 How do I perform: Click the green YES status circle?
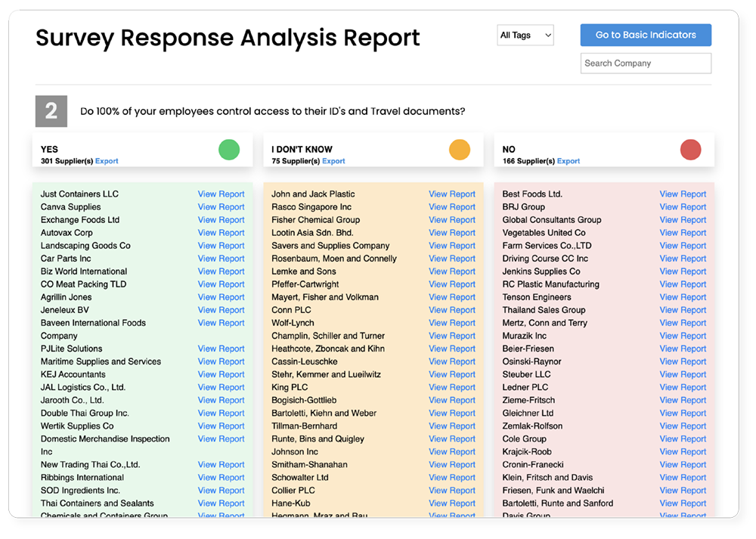point(229,150)
